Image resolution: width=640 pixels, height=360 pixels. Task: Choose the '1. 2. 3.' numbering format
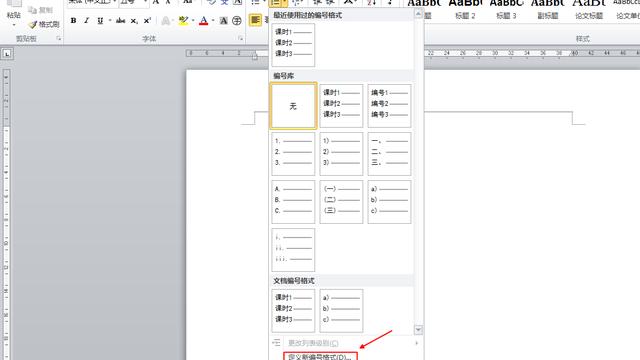tap(293, 154)
